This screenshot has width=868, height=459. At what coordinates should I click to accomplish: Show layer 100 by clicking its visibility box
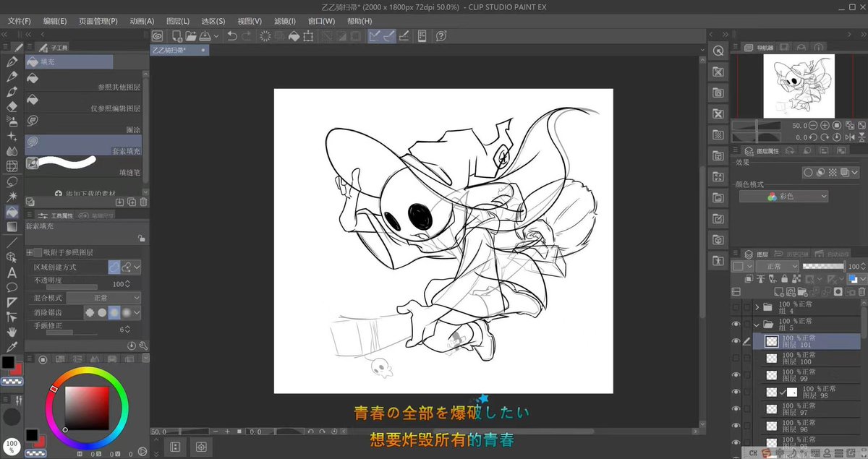[x=736, y=358]
